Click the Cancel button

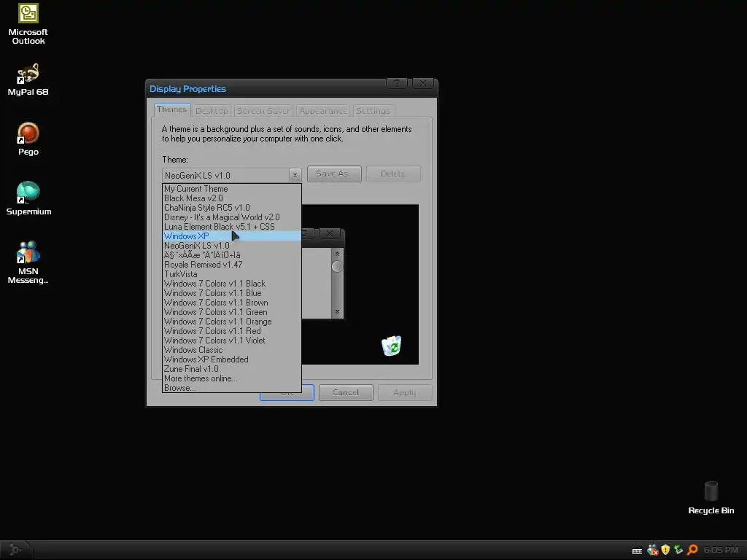click(x=345, y=392)
